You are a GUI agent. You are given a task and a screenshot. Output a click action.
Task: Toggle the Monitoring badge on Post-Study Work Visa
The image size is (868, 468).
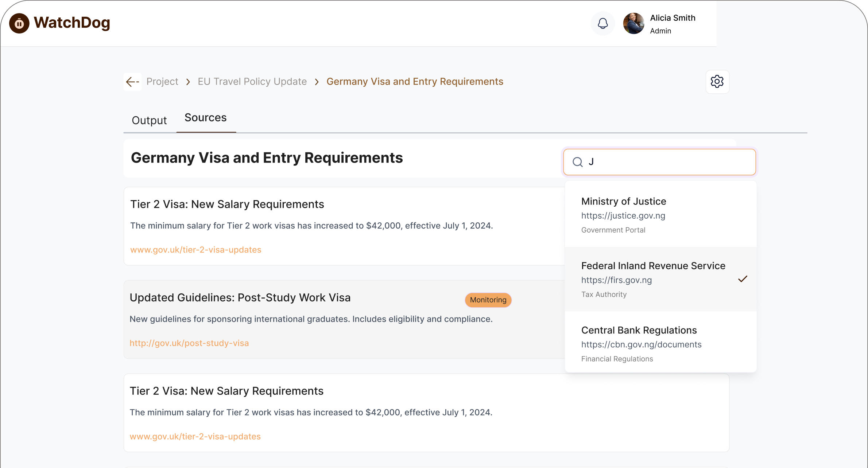pos(488,300)
